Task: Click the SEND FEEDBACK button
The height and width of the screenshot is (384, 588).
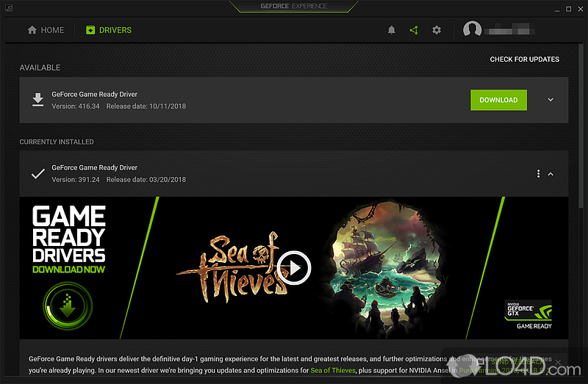Action: 517,362
